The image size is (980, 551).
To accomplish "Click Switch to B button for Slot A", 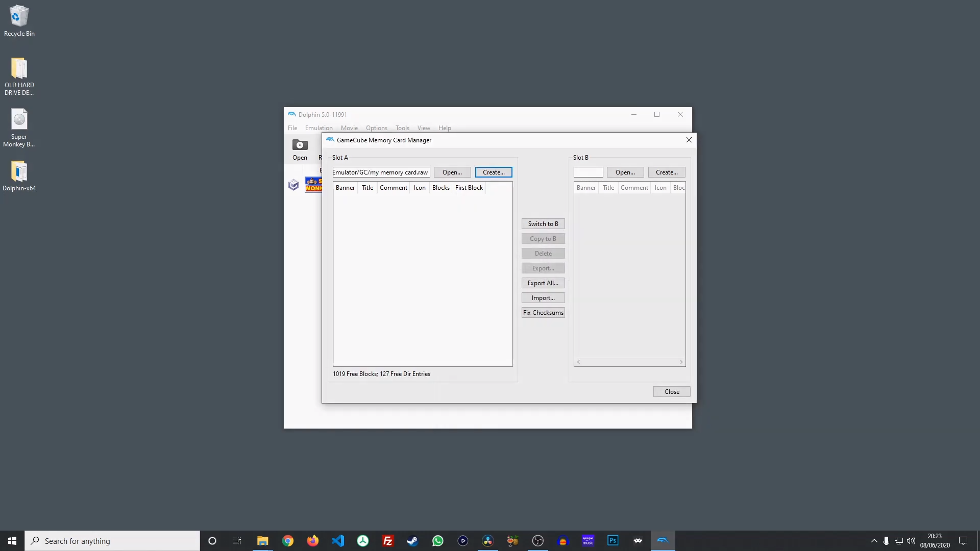I will (x=543, y=223).
